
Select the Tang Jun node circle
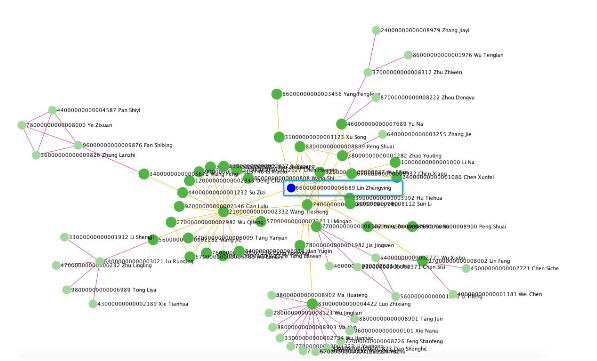coord(354,319)
